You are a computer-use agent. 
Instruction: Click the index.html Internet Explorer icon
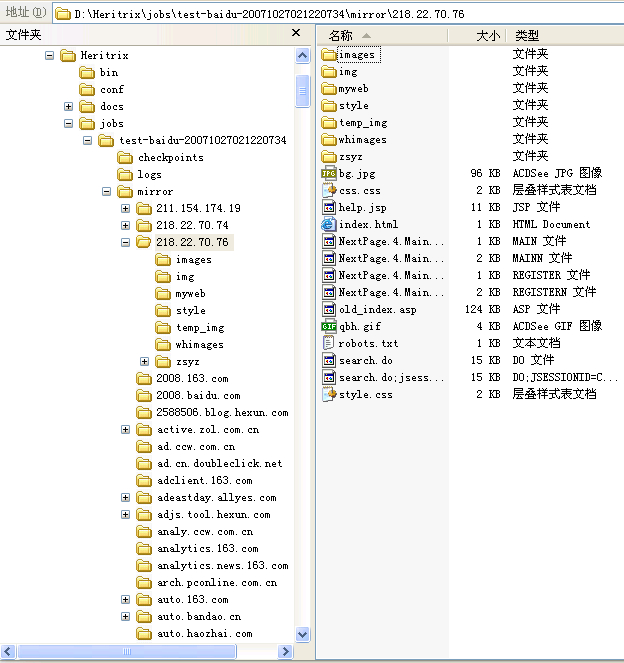click(329, 224)
